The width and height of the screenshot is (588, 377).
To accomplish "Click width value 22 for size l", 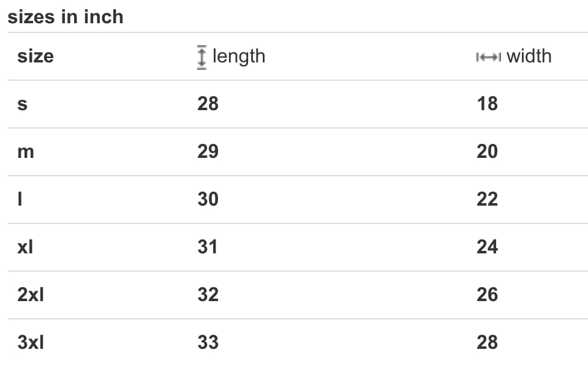I will click(487, 199).
